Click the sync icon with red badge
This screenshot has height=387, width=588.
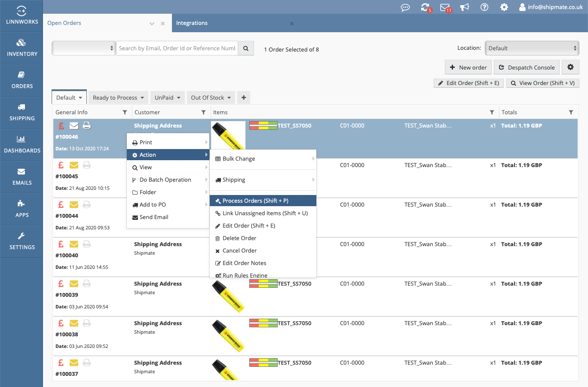pos(426,7)
